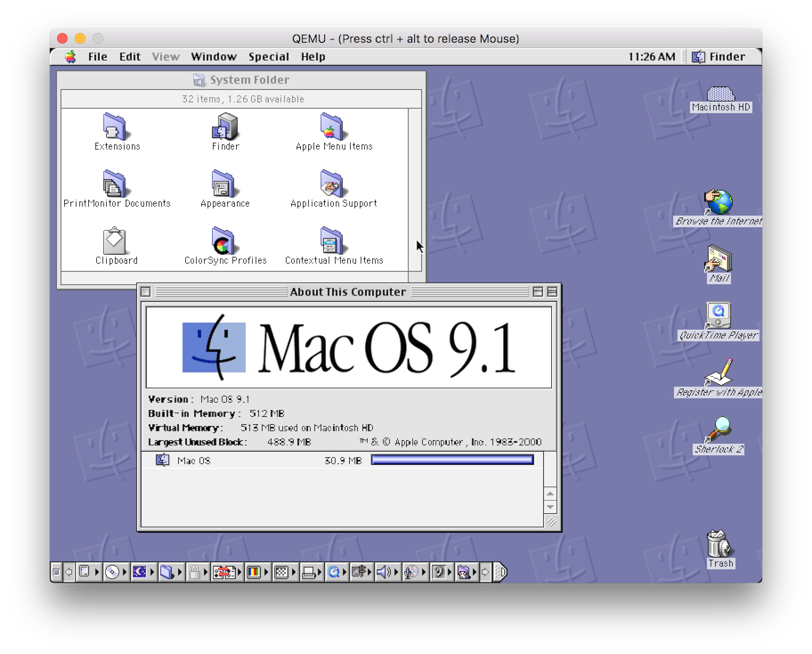Select the Macintosh HD drive icon
Image resolution: width=812 pixels, height=654 pixels.
(720, 94)
